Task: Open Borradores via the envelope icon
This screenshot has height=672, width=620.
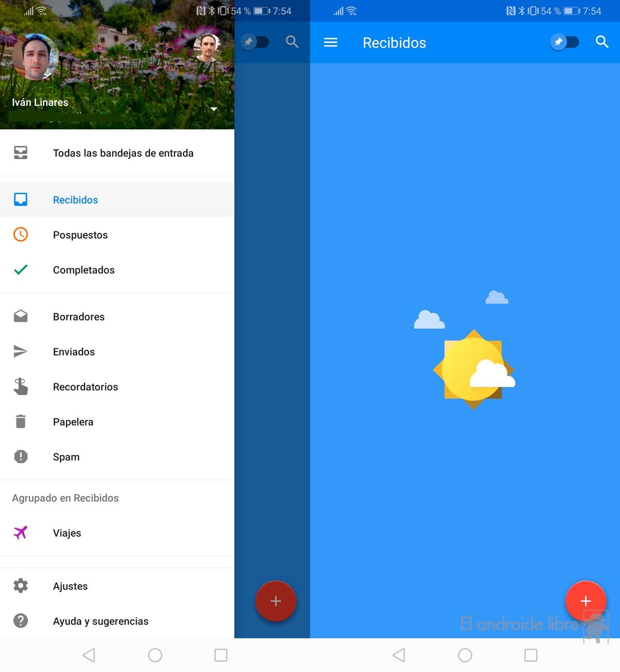Action: 21,316
